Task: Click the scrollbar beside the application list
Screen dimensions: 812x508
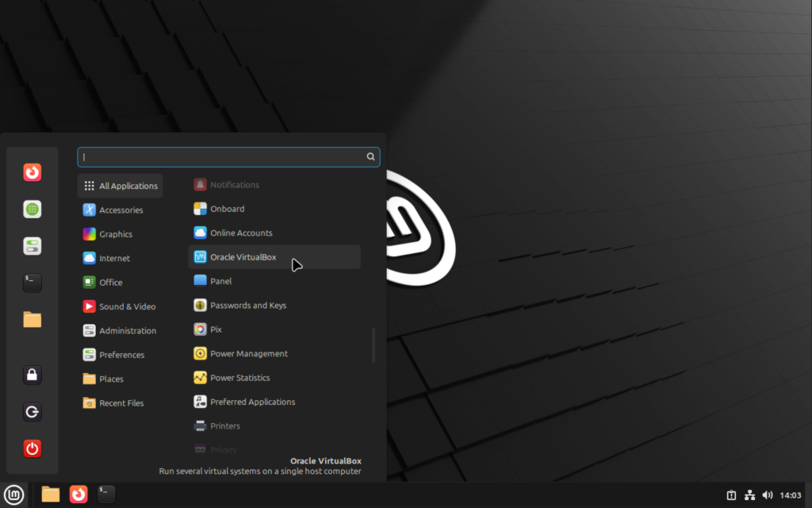Action: pyautogui.click(x=373, y=345)
